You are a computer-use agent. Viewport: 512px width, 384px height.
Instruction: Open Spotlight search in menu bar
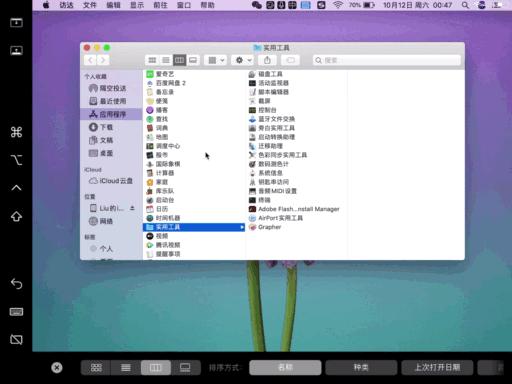pos(465,5)
